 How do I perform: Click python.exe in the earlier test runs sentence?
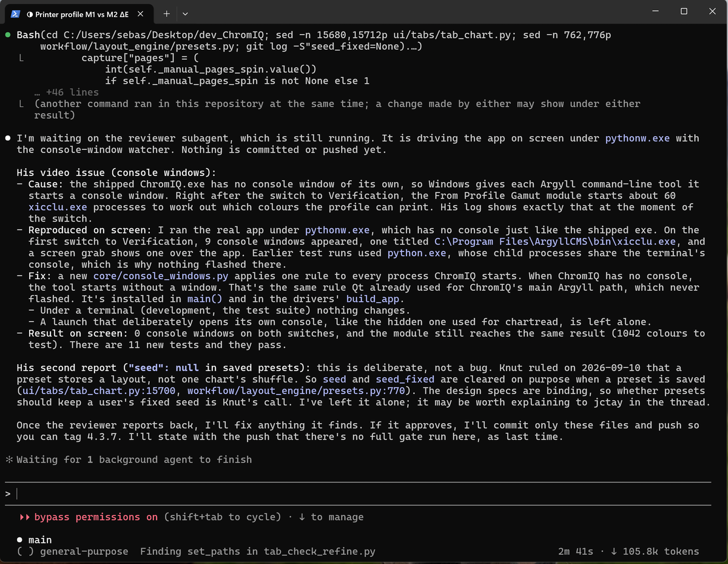[x=417, y=253]
